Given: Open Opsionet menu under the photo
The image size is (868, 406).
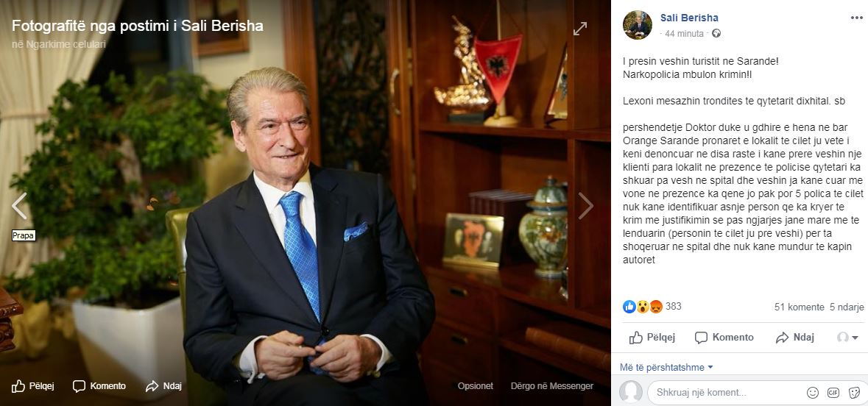Looking at the screenshot, I should 475,386.
